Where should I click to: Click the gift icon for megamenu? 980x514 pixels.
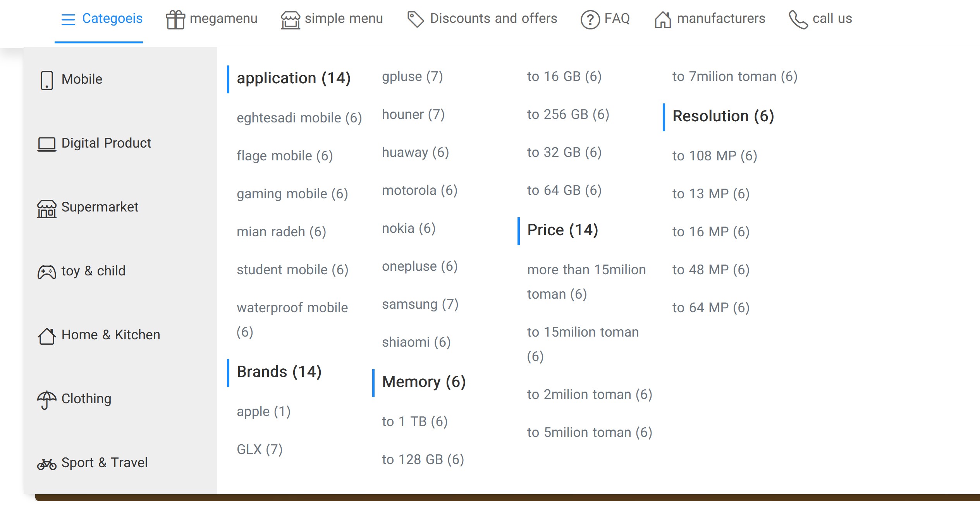[175, 19]
